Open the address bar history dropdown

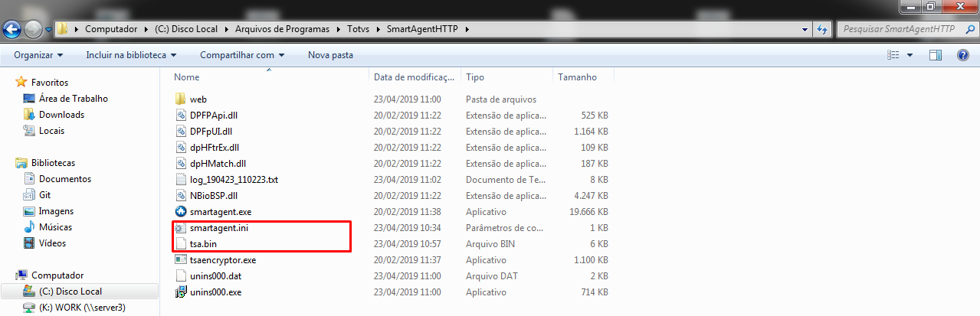tap(805, 29)
